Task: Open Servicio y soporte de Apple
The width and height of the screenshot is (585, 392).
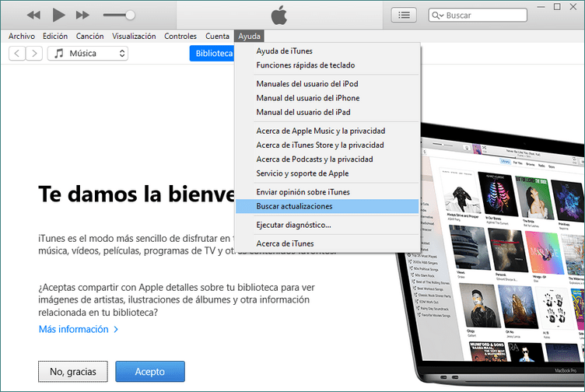Action: 328,173
